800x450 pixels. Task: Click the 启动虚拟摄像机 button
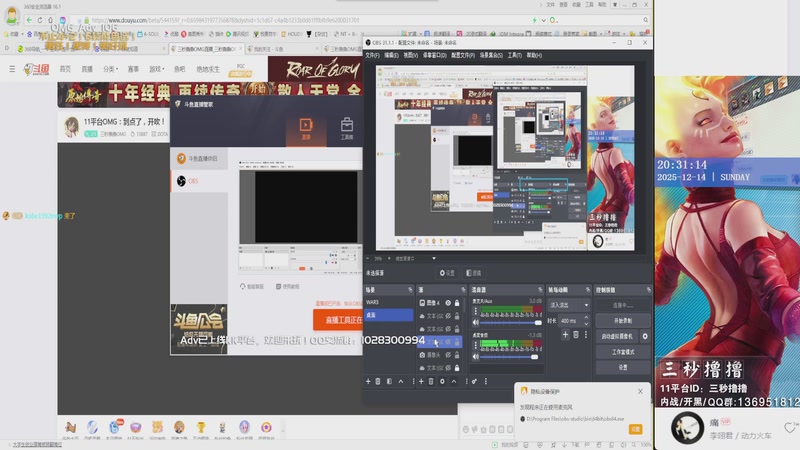point(617,336)
